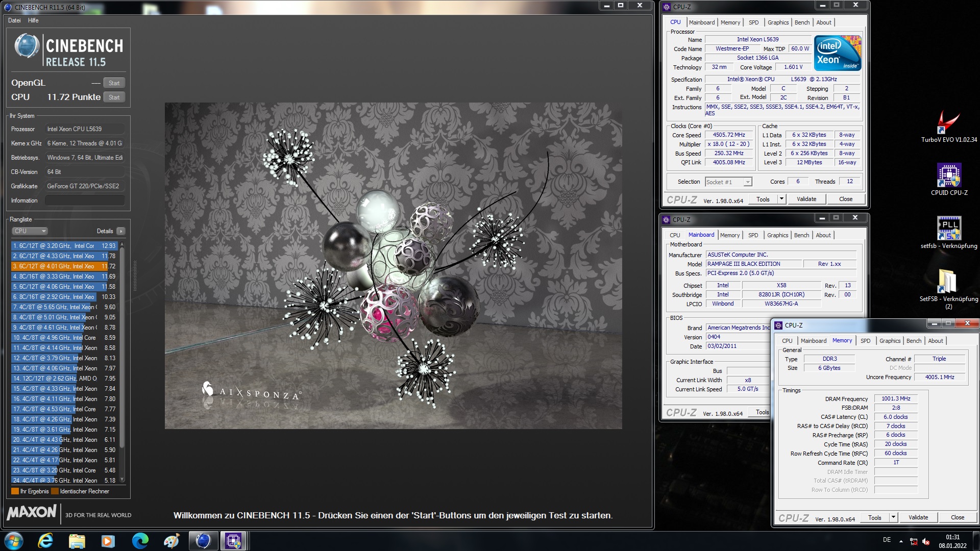
Task: Open Bench tab in Mainboard CPU-Z window
Action: coord(801,235)
